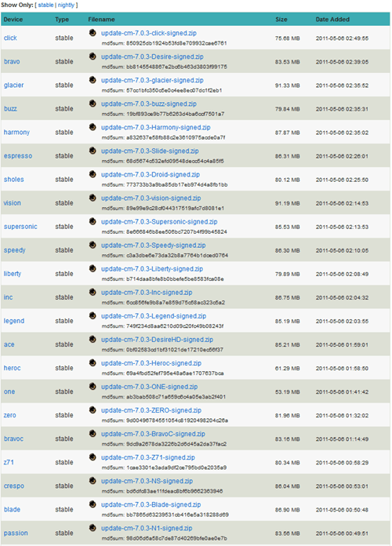This screenshot has width=392, height=546.
Task: Click the Filename column header
Action: pyautogui.click(x=101, y=20)
